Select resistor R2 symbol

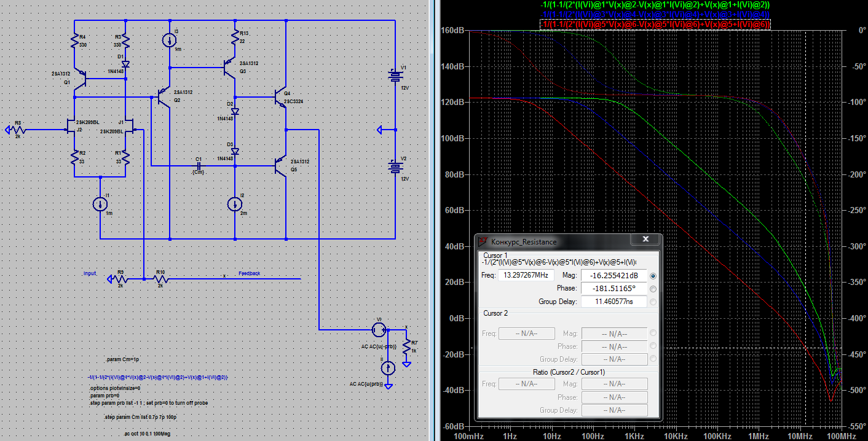tap(74, 157)
